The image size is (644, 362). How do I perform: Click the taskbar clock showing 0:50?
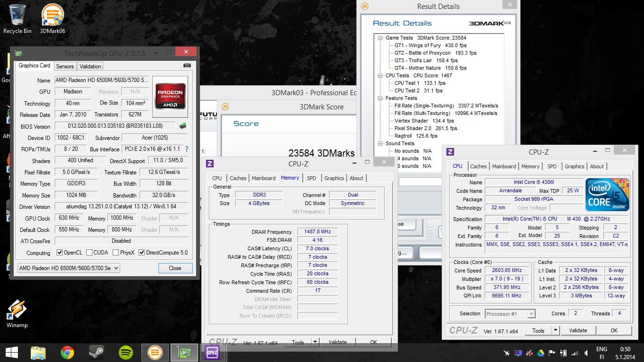coord(625,353)
